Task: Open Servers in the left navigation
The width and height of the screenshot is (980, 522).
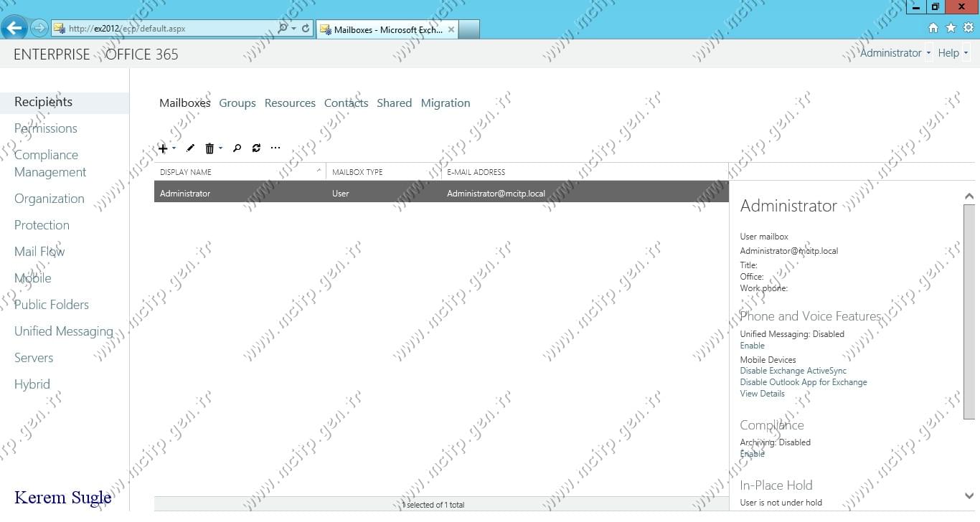Action: pyautogui.click(x=34, y=358)
